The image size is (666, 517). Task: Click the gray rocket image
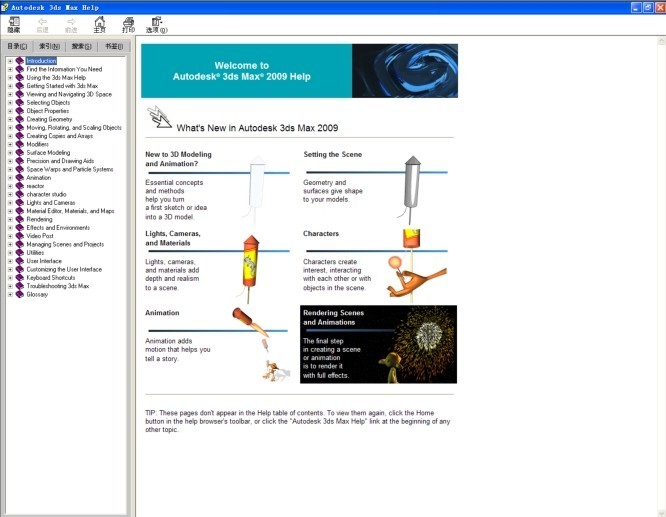click(x=412, y=188)
